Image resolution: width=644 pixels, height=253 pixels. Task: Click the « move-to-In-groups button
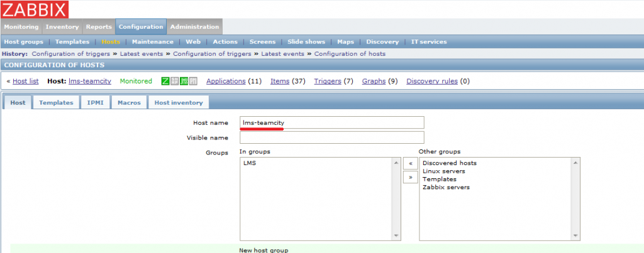click(410, 163)
